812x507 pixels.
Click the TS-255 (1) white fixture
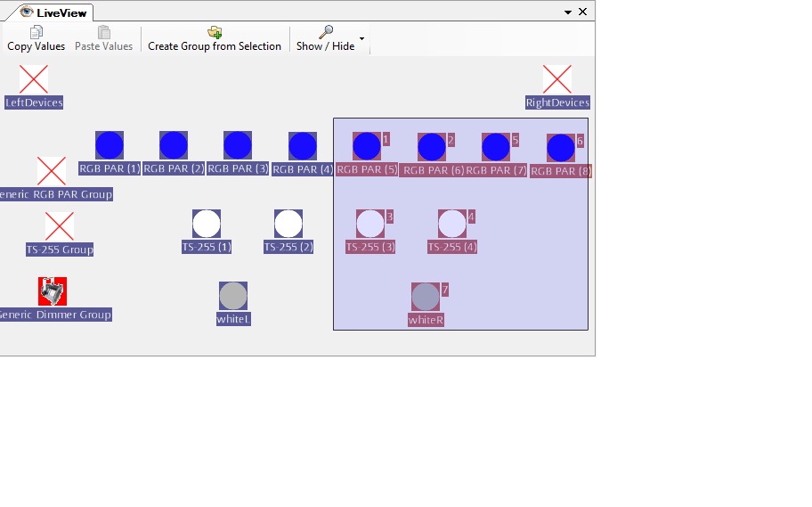(207, 224)
